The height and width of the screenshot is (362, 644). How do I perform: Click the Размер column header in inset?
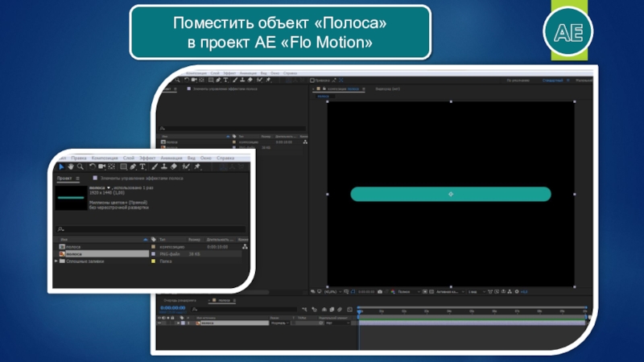coord(194,239)
